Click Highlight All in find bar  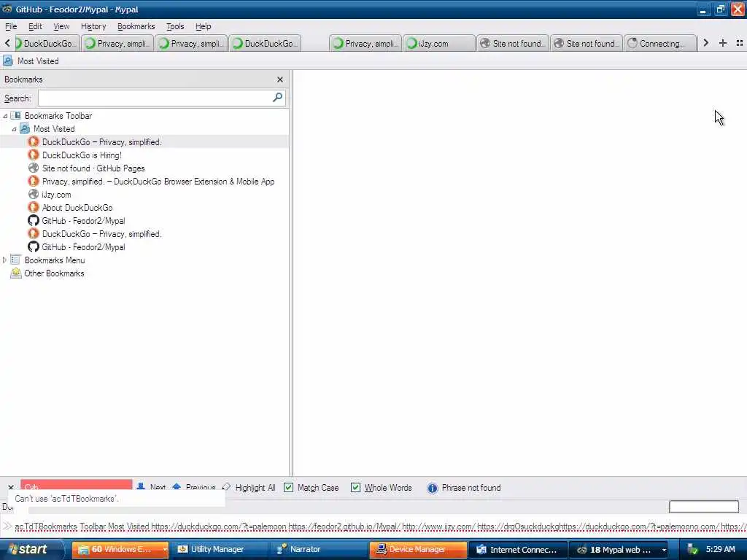pyautogui.click(x=249, y=488)
